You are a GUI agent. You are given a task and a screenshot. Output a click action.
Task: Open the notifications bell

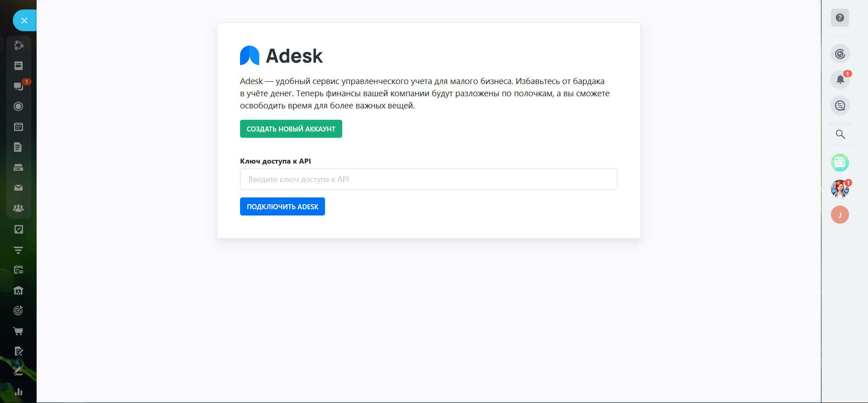[840, 80]
